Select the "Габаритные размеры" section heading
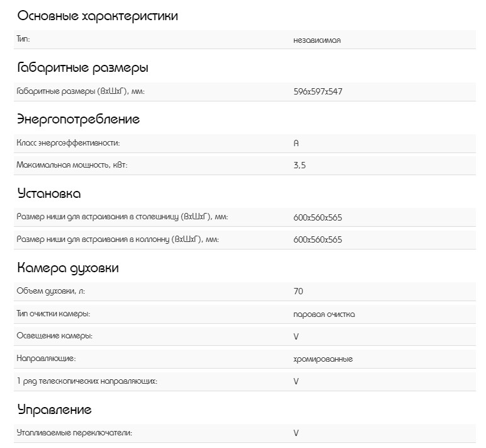 [82, 68]
